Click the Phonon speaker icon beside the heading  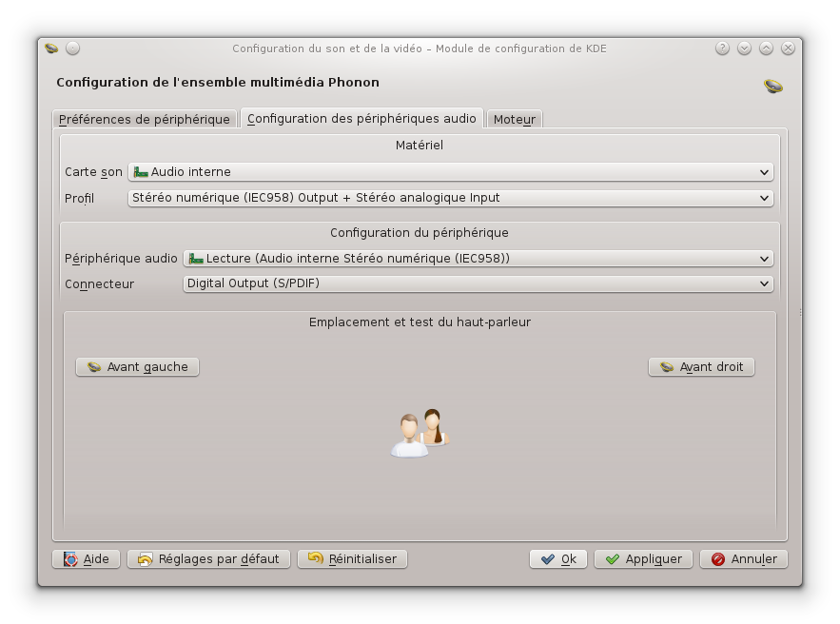coord(773,86)
